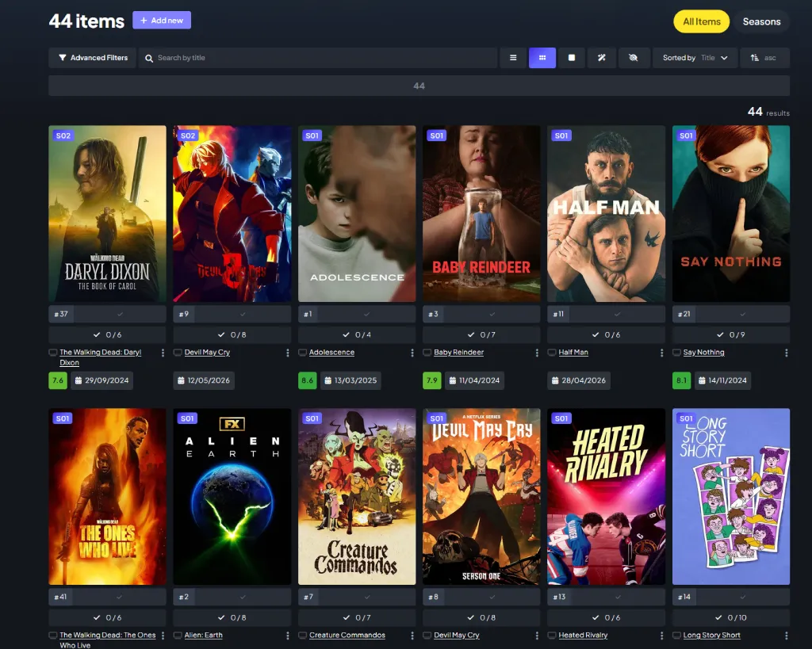Viewport: 812px width, 649px height.
Task: Open the Half Man title link
Action: [x=573, y=353]
